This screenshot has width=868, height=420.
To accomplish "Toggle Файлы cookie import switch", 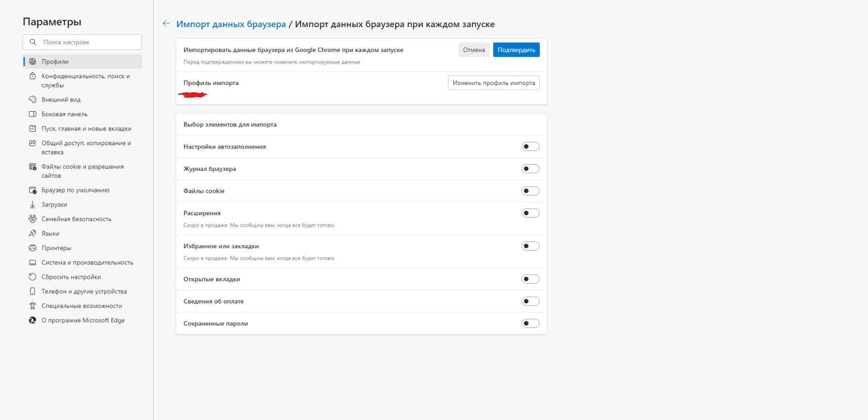I will point(531,191).
